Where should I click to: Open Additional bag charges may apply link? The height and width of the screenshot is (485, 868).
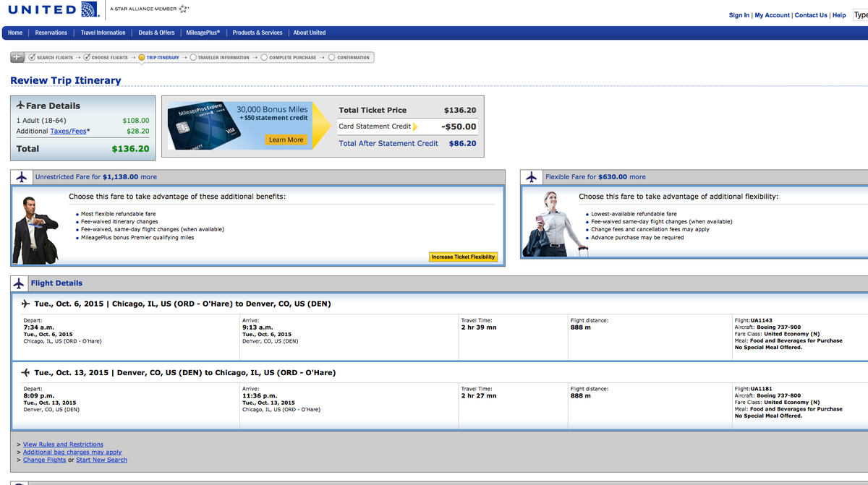pos(72,452)
